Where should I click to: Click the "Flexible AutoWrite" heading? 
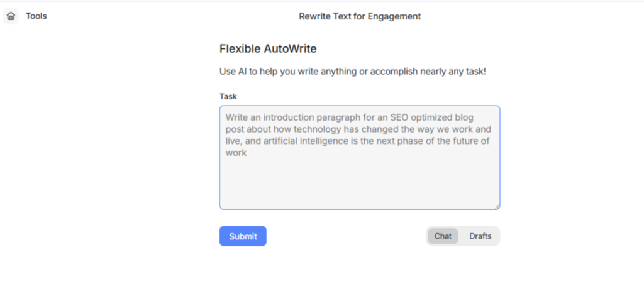tap(268, 48)
